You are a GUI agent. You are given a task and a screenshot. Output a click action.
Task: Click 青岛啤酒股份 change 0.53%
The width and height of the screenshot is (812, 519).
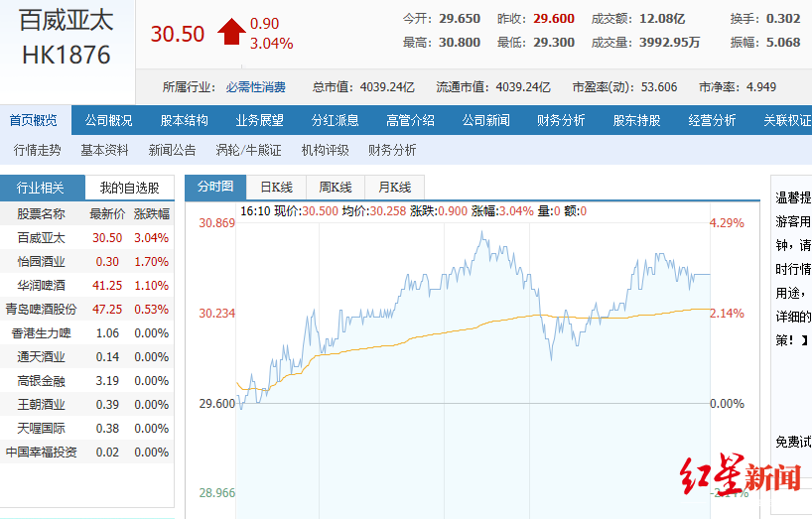pyautogui.click(x=151, y=309)
